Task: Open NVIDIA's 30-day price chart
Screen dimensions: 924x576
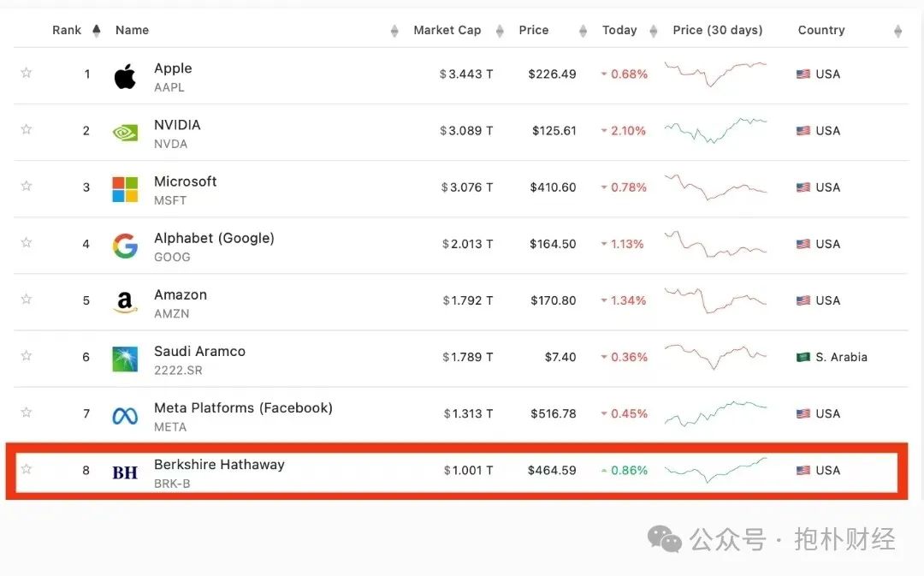Action: tap(715, 130)
